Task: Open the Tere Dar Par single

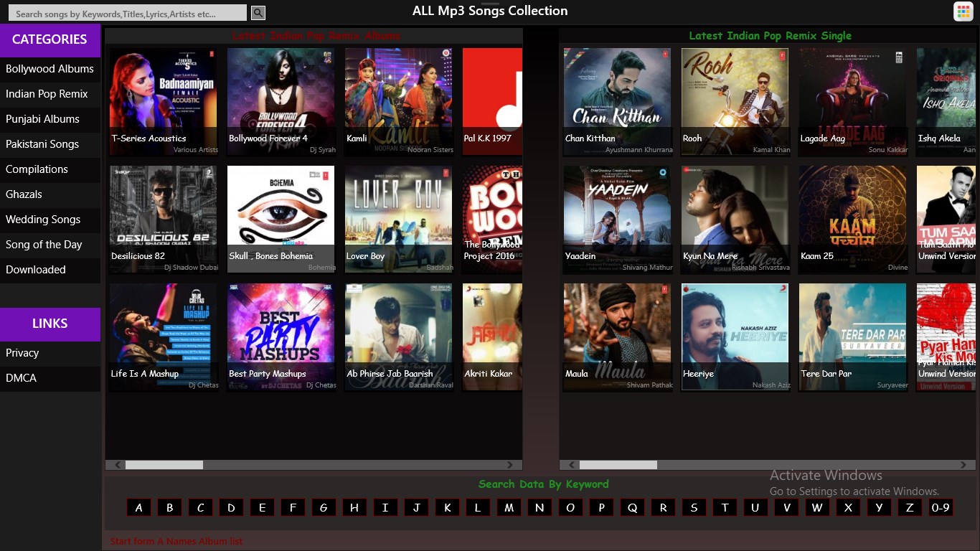Action: click(852, 337)
